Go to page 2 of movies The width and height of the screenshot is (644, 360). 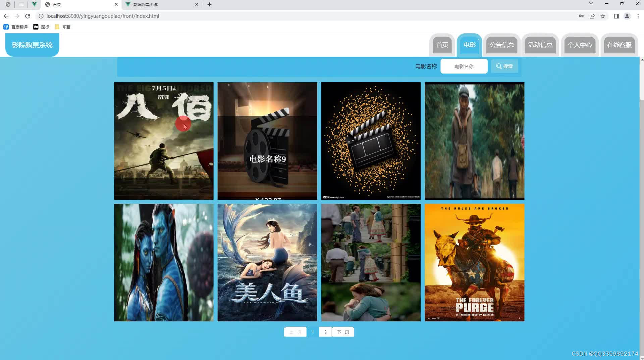click(x=325, y=332)
